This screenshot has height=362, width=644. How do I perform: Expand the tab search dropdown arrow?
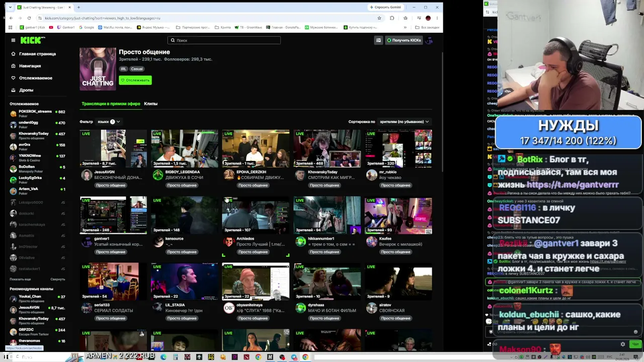click(10, 7)
